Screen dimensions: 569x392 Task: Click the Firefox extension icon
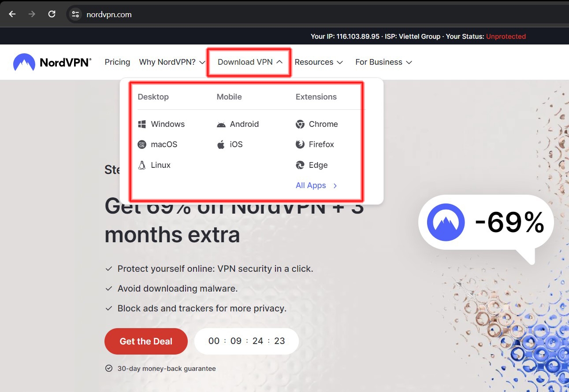click(x=300, y=144)
